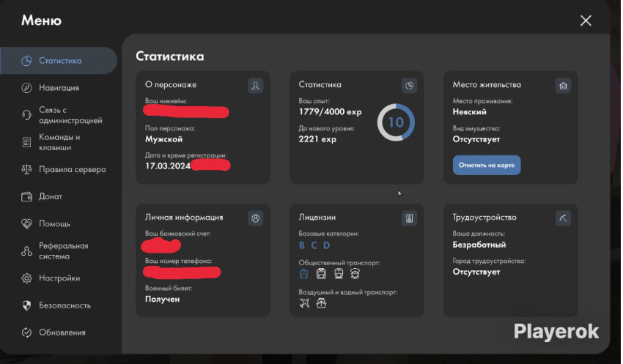Click the 17.03.2024 registration date
This screenshot has height=364, width=623.
(168, 166)
